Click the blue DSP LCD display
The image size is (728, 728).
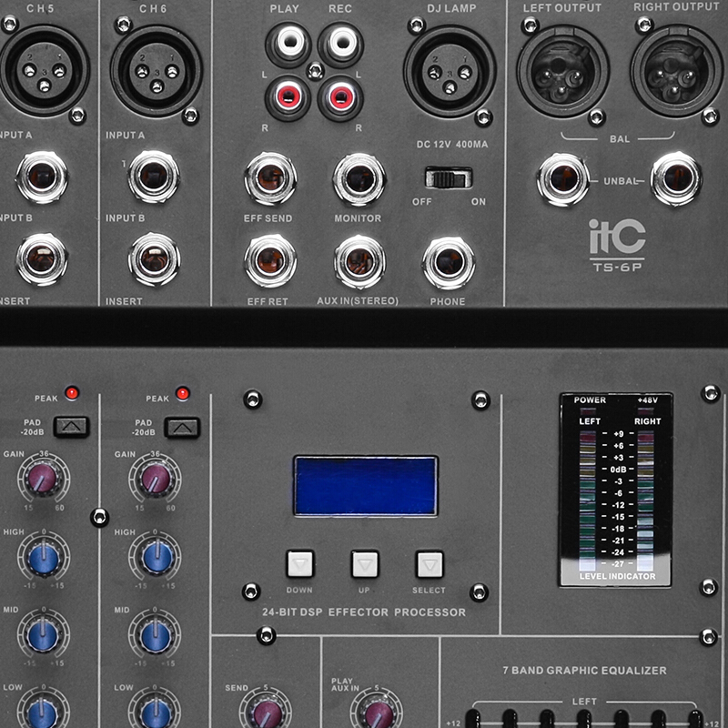[x=366, y=486]
